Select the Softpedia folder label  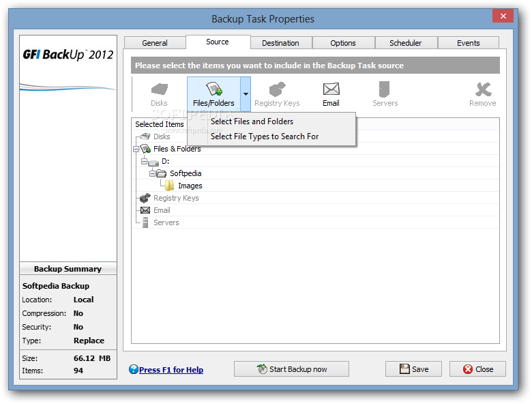tap(186, 173)
